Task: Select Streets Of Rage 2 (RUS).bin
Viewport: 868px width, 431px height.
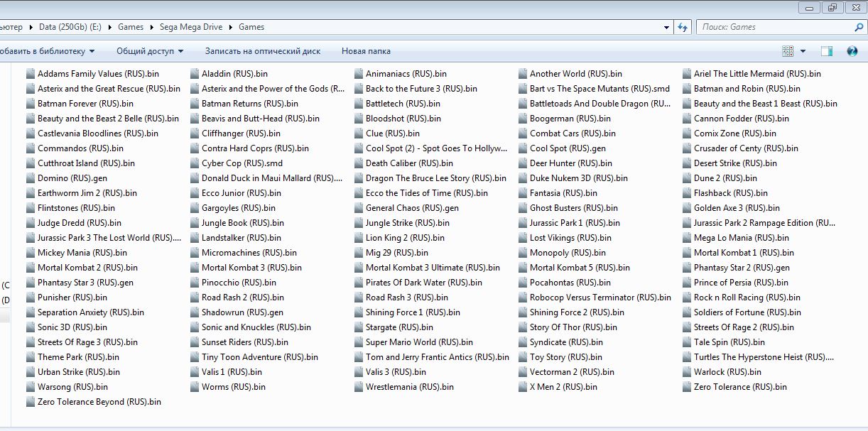Action: coord(738,327)
